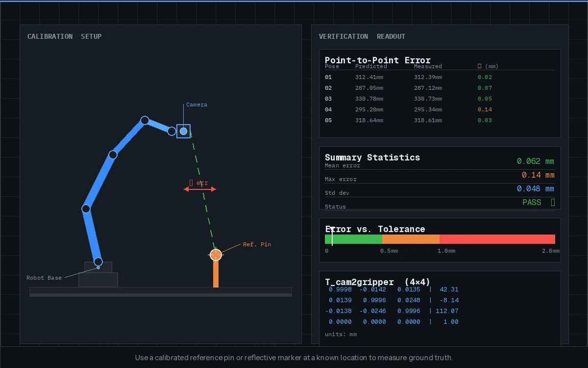588x368 pixels.
Task: Click the red err arrow indicator
Action: pyautogui.click(x=200, y=189)
